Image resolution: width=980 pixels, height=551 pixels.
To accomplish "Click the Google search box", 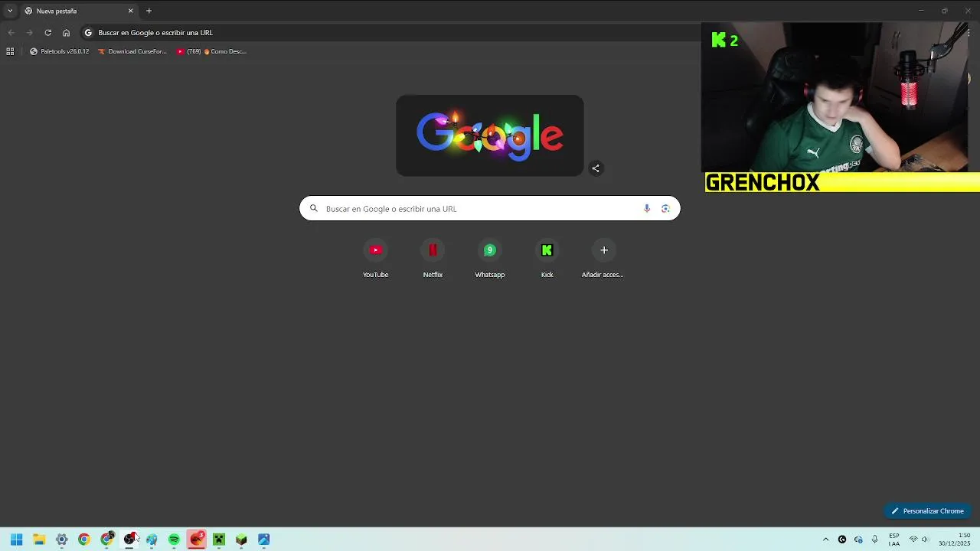I will click(489, 208).
